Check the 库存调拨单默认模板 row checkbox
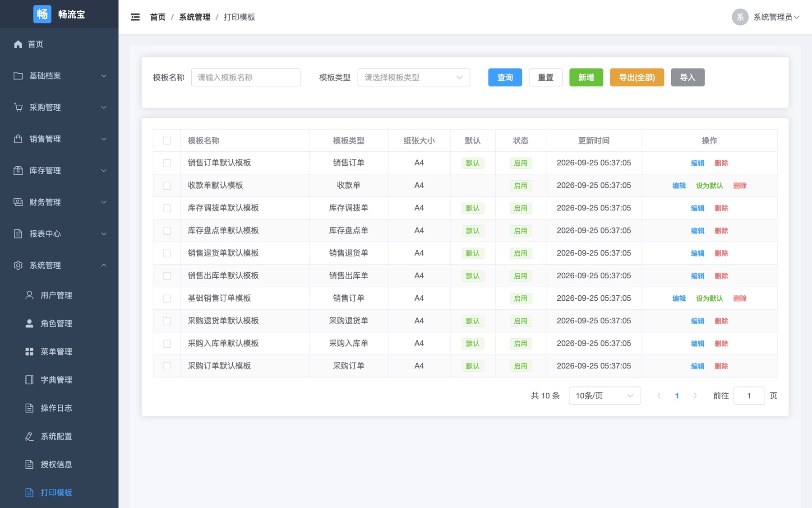 pos(167,208)
